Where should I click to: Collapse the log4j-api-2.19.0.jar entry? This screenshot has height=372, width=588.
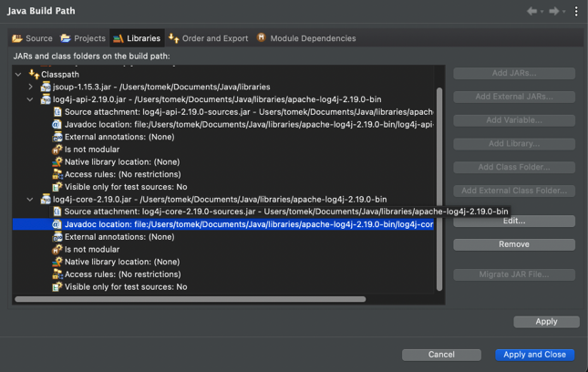click(31, 99)
